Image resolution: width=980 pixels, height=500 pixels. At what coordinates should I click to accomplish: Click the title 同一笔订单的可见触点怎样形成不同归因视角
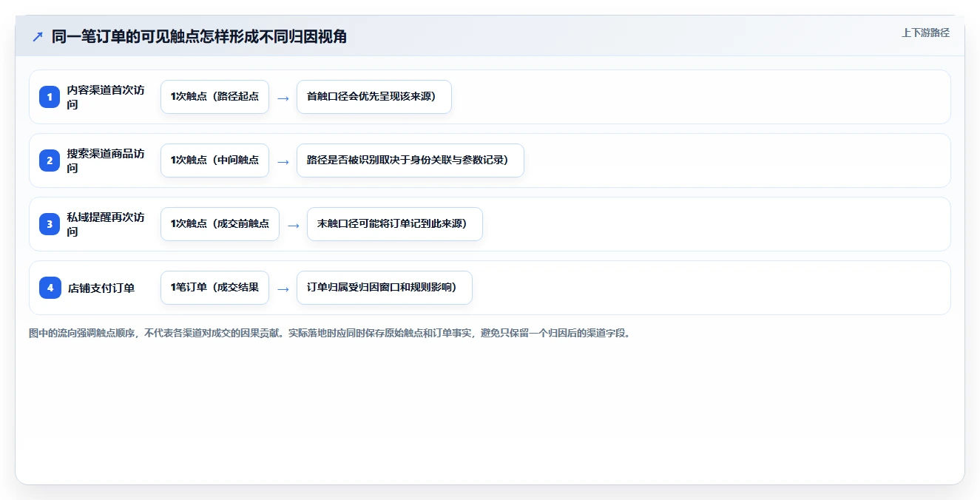[x=199, y=36]
